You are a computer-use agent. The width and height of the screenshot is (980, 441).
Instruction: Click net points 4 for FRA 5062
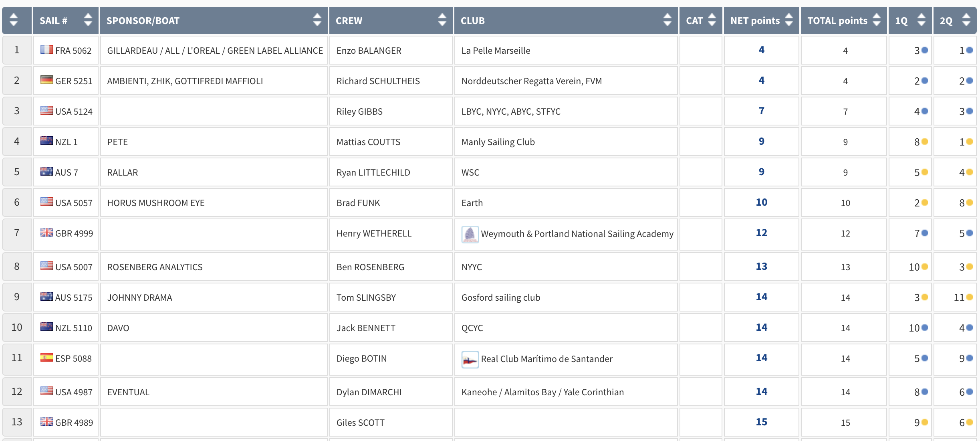point(762,50)
